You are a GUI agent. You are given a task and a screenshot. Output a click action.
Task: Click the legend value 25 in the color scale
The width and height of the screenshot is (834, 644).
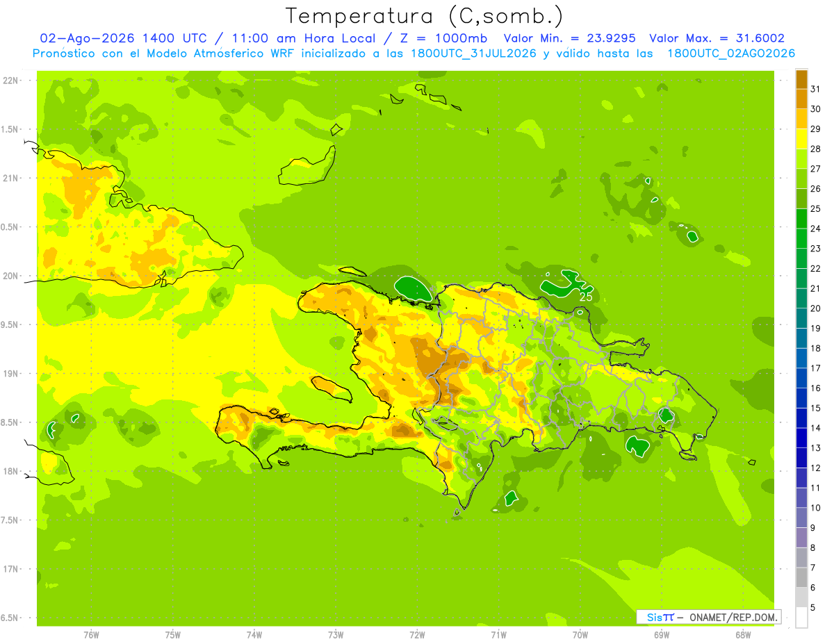(x=815, y=208)
